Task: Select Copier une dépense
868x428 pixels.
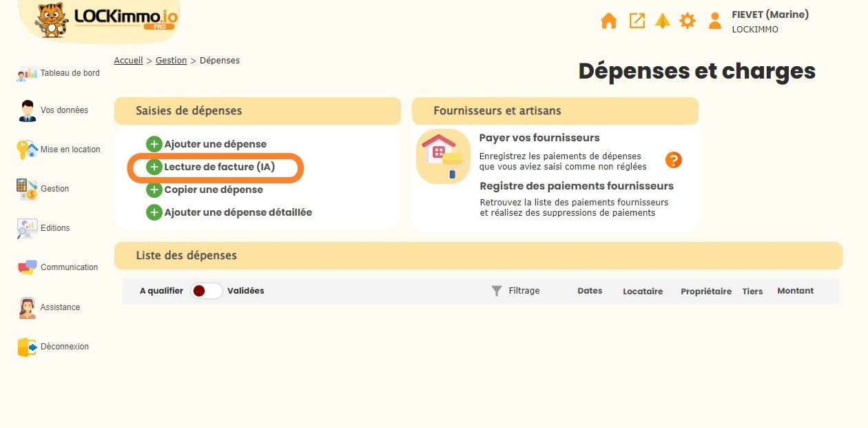Action: (213, 190)
